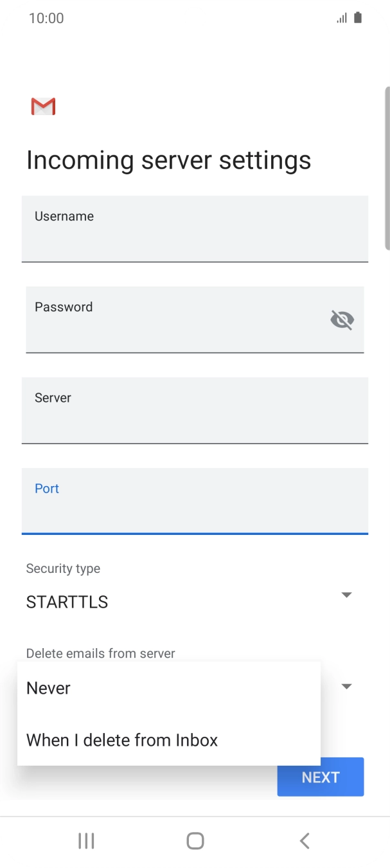Expand the Delete emails from server dropdown
The width and height of the screenshot is (390, 868).
click(x=346, y=686)
